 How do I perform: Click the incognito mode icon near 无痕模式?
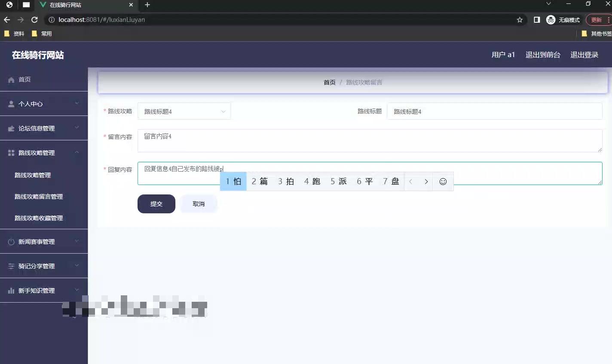coord(551,19)
